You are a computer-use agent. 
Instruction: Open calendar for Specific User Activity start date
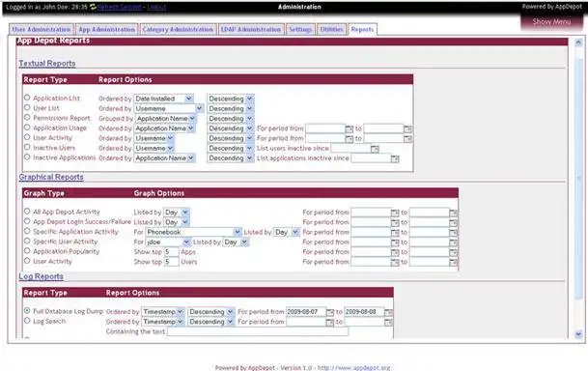(395, 243)
